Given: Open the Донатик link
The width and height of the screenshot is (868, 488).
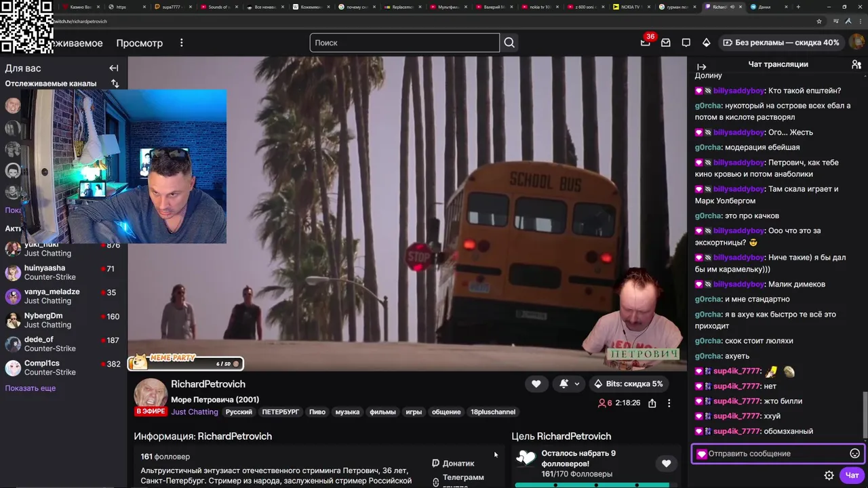Looking at the screenshot, I should (x=458, y=464).
